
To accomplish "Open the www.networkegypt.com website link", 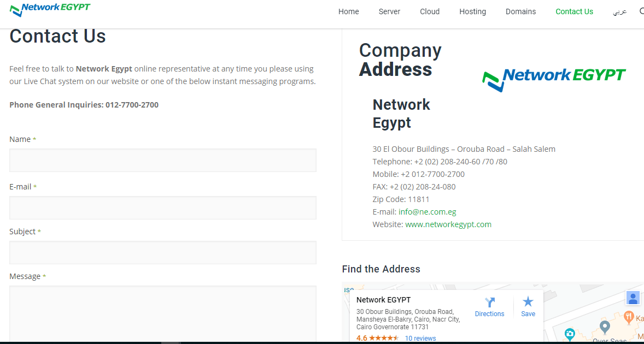I will click(x=448, y=224).
